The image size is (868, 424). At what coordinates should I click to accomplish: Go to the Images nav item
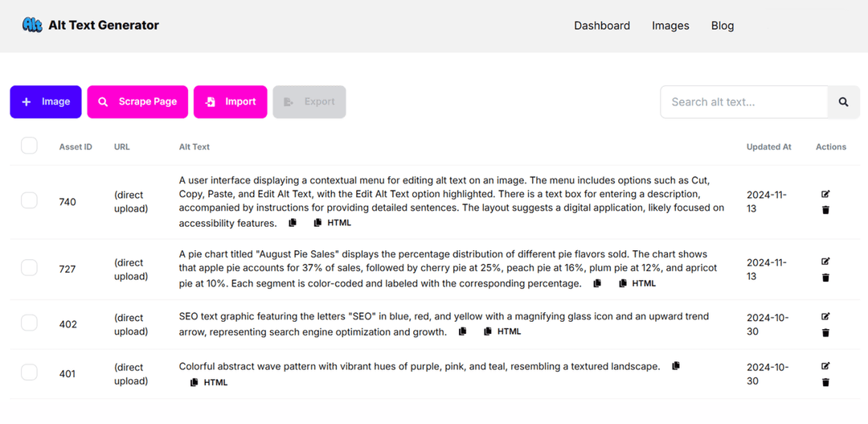pos(670,26)
